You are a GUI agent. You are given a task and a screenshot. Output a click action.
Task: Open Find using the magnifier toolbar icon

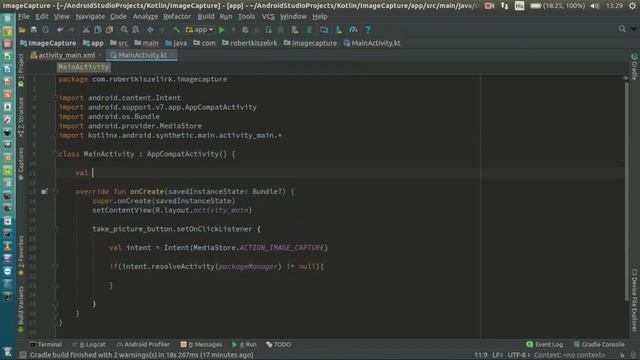pyautogui.click(x=124, y=30)
